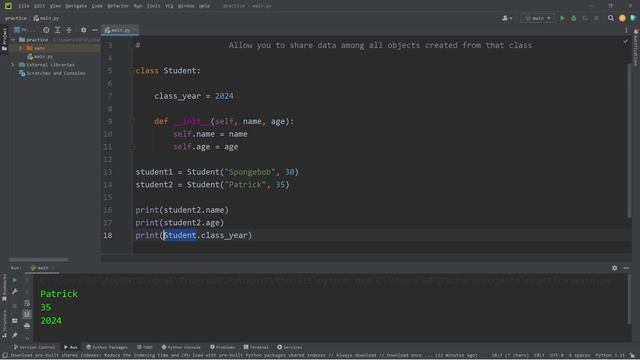The width and height of the screenshot is (640, 360).
Task: Open main run configuration dropdown
Action: click(x=538, y=18)
